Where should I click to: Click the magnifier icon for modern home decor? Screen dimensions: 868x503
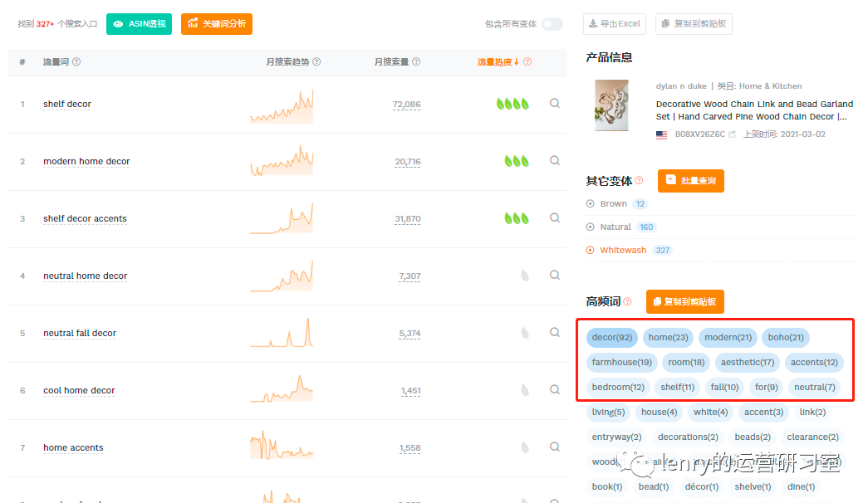coord(555,161)
